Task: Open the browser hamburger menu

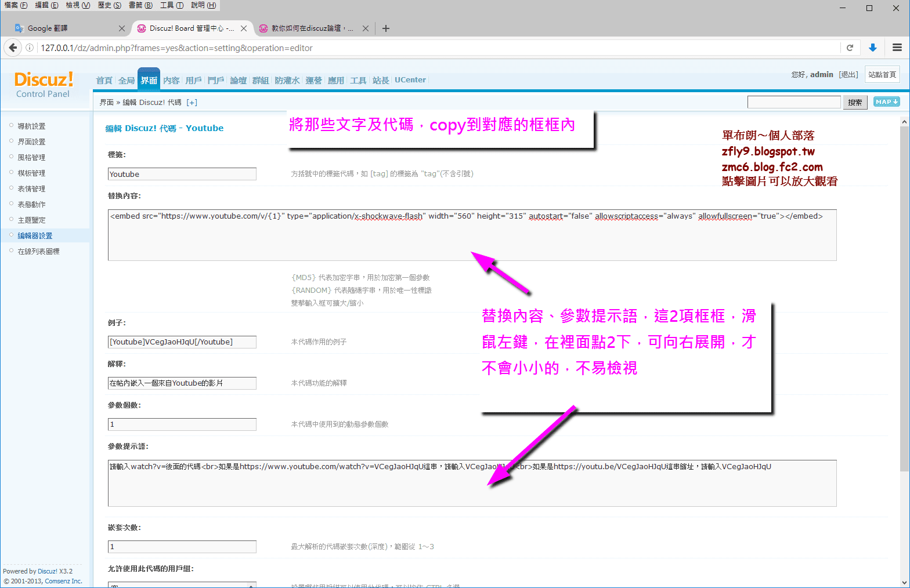Action: (x=897, y=48)
